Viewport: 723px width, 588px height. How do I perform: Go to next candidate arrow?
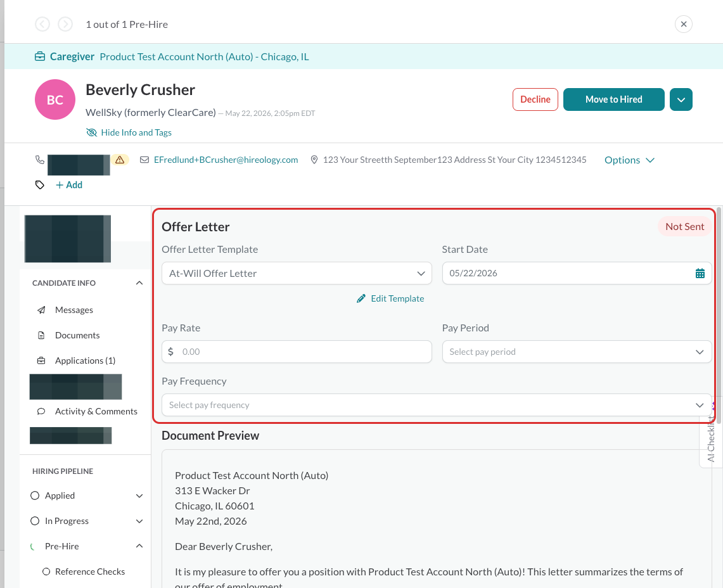[x=65, y=25]
